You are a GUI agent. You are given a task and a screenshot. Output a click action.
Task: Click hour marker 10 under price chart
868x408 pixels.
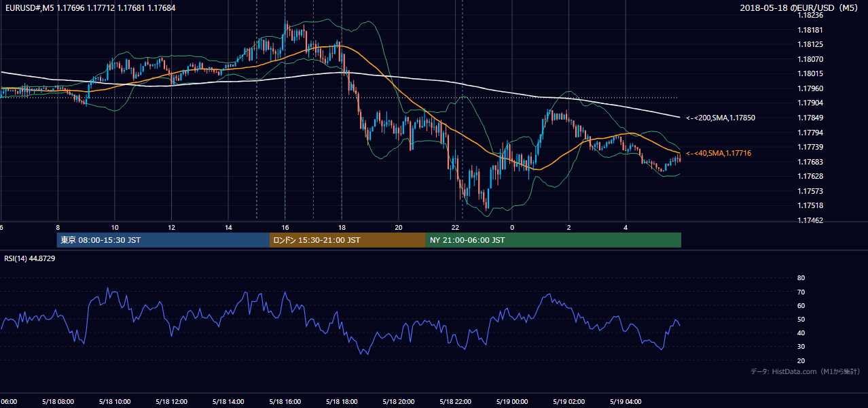point(115,227)
